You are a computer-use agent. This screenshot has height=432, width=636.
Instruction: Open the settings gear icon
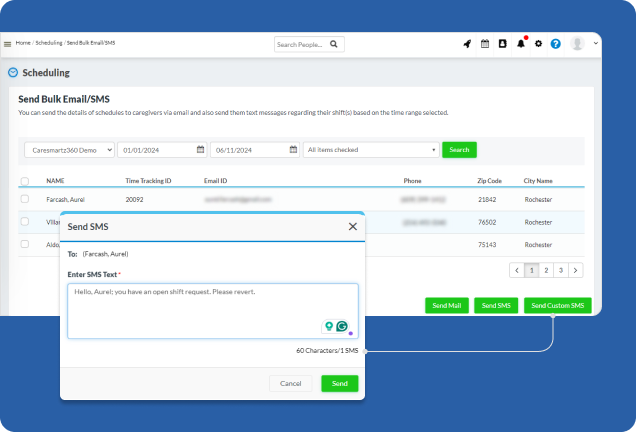tap(538, 44)
